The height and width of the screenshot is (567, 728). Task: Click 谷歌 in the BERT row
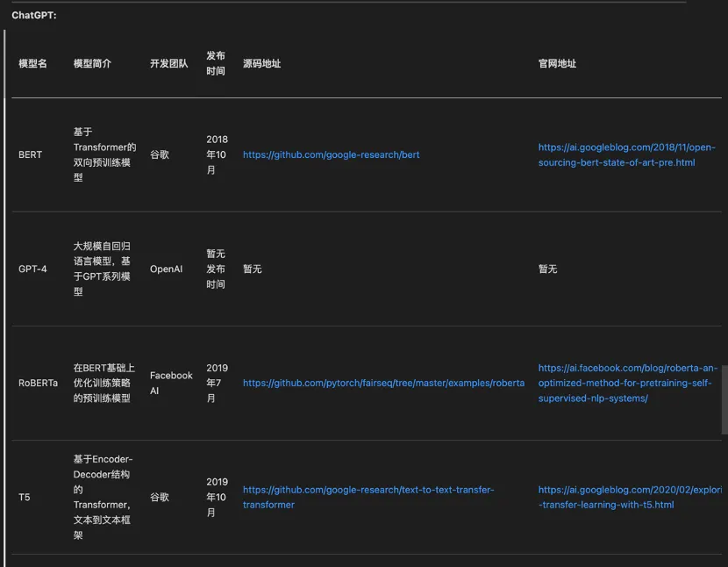click(x=160, y=154)
